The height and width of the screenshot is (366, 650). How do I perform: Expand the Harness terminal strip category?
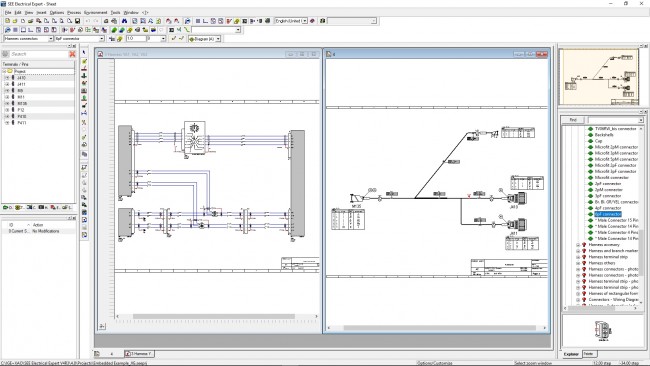tap(578, 257)
